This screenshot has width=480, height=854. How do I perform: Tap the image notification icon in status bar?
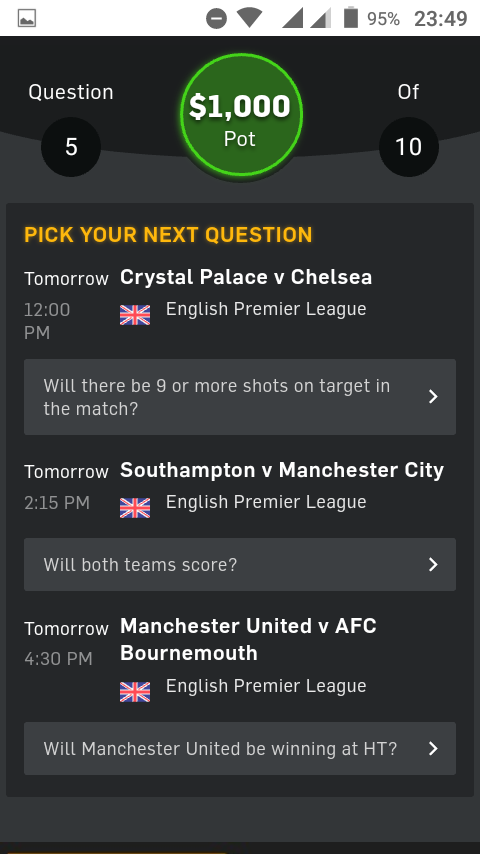coord(27,19)
